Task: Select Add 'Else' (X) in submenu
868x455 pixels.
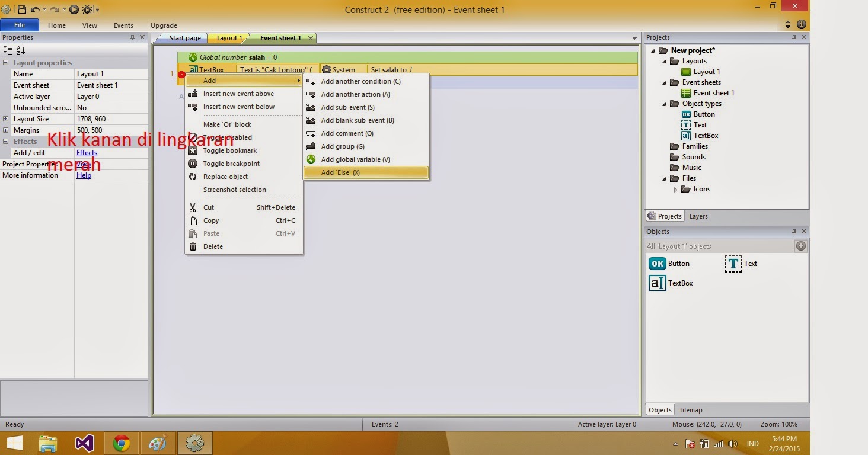Action: [x=366, y=172]
